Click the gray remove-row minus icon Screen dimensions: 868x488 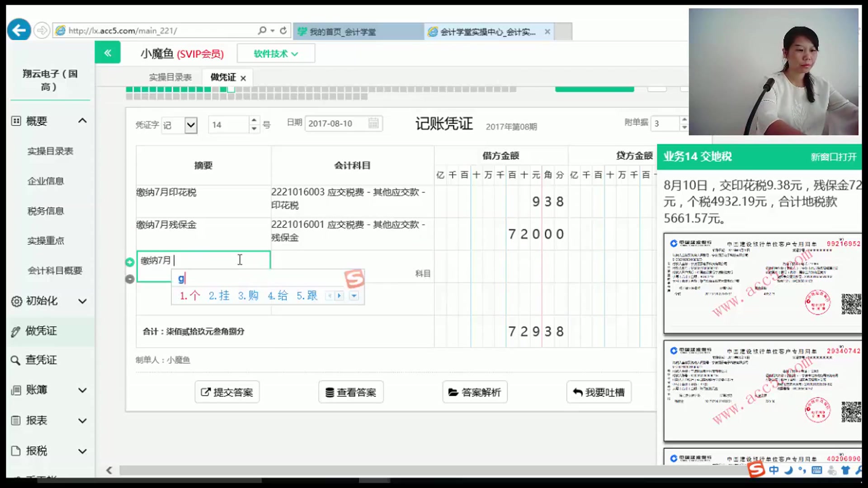click(x=130, y=279)
